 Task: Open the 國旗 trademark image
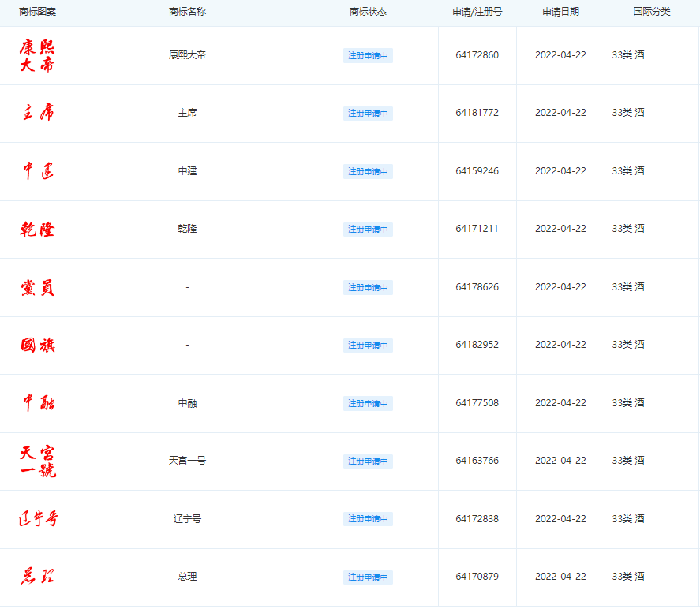[x=38, y=345]
